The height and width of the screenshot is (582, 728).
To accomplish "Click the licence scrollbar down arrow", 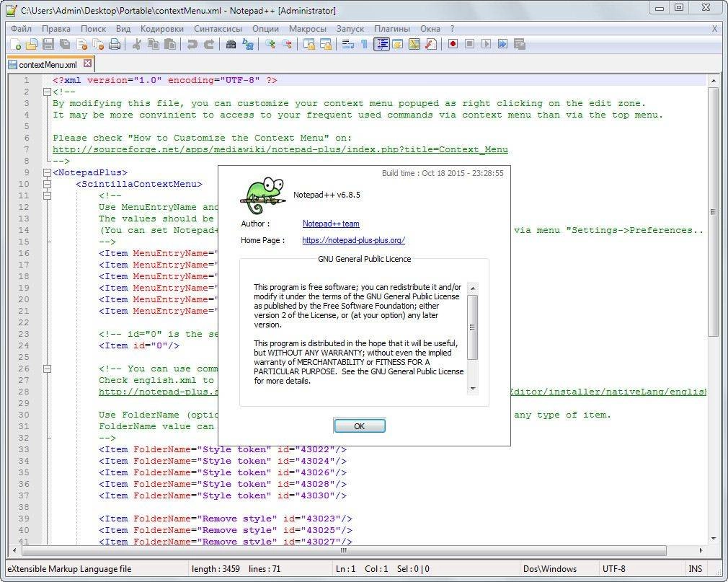I will point(473,388).
